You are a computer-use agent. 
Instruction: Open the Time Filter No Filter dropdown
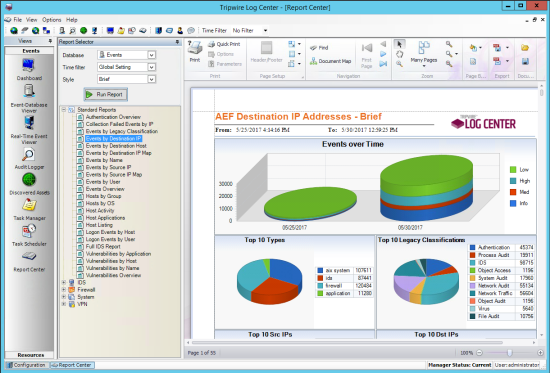click(266, 31)
